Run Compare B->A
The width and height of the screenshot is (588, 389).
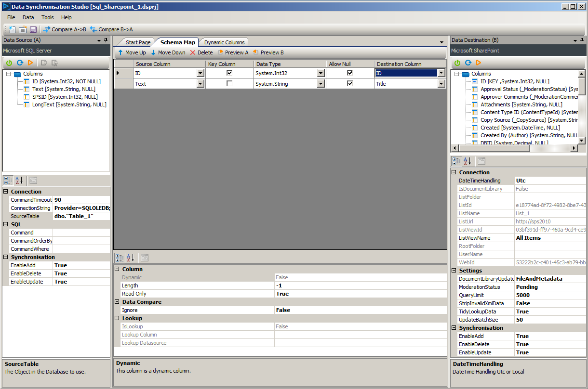point(111,29)
